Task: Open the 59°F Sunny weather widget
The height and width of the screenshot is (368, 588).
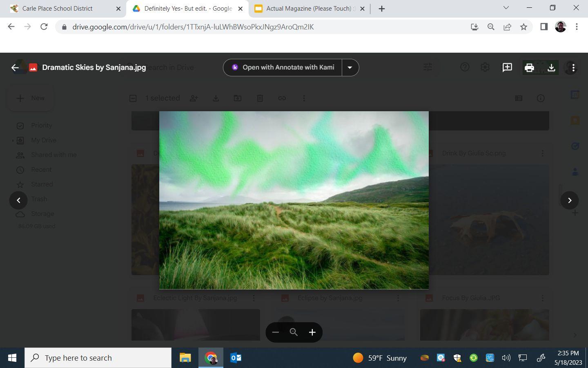Action: (x=380, y=358)
